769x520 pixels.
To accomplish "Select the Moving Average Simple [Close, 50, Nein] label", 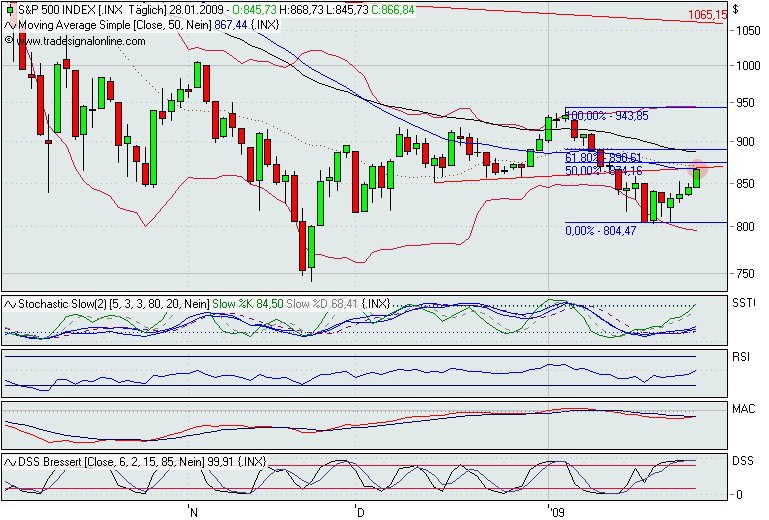I will tap(115, 25).
